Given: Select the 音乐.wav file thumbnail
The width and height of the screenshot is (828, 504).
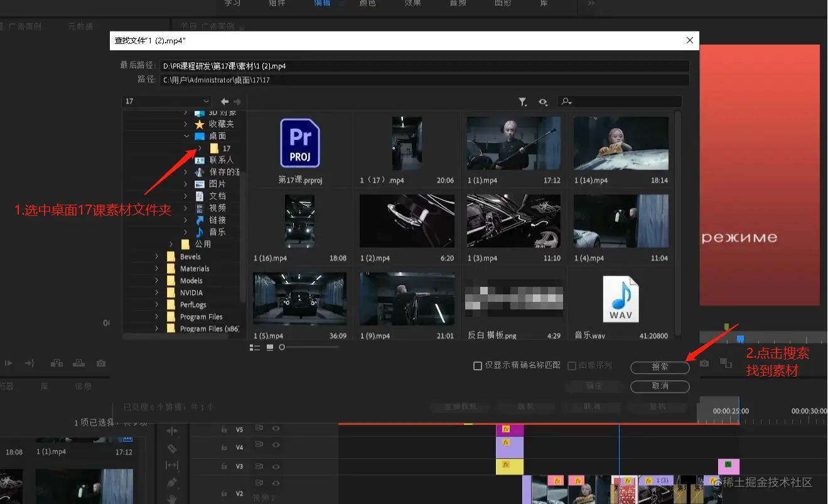Looking at the screenshot, I should [x=621, y=300].
